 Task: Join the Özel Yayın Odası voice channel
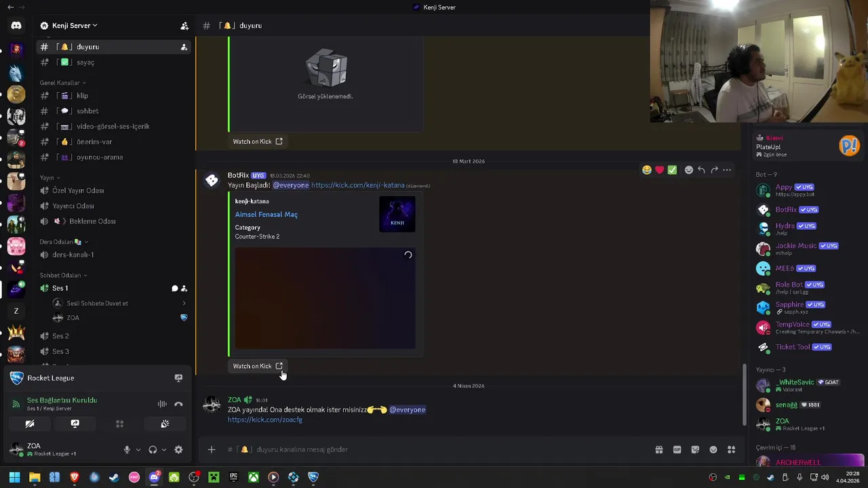[x=114, y=190]
